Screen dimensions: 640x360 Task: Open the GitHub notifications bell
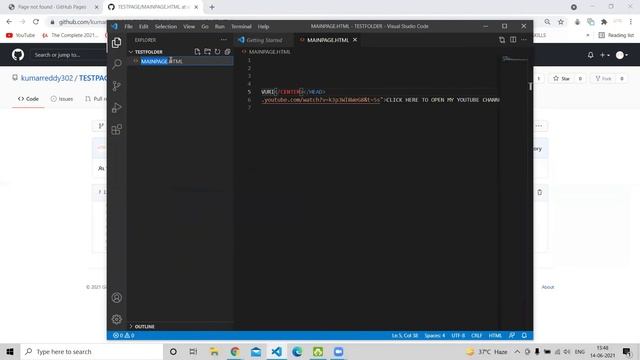point(591,55)
